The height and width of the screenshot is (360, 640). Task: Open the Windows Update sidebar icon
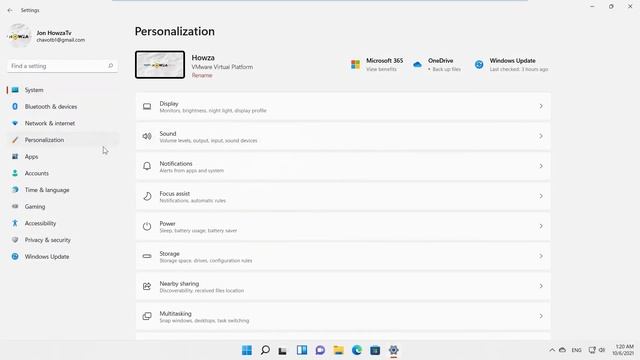[x=15, y=257]
